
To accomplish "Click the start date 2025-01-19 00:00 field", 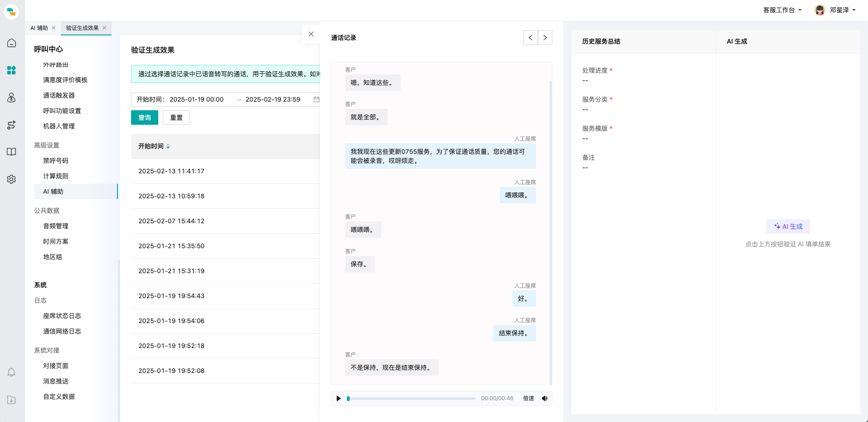I will 196,99.
